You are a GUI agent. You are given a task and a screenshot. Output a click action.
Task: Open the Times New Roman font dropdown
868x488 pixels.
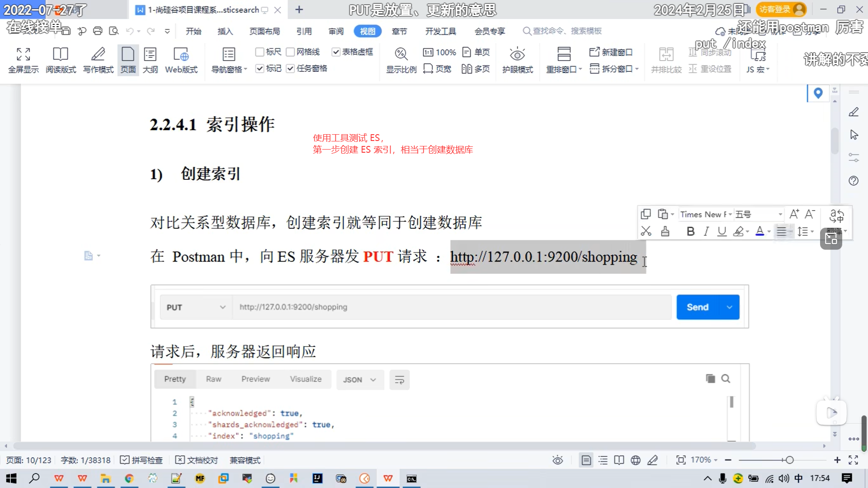point(730,214)
